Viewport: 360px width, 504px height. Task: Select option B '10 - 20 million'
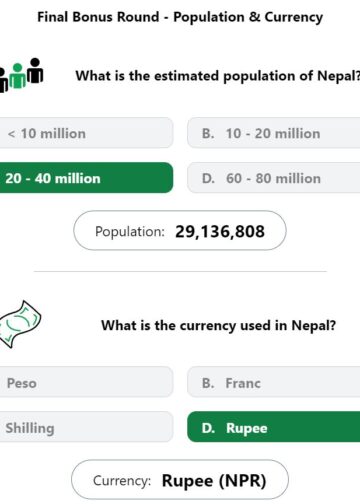[274, 133]
